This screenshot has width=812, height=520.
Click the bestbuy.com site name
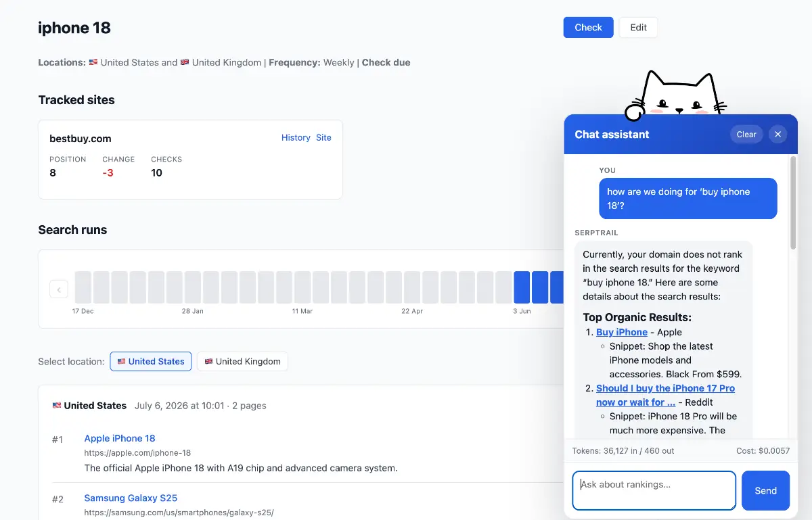click(x=81, y=139)
